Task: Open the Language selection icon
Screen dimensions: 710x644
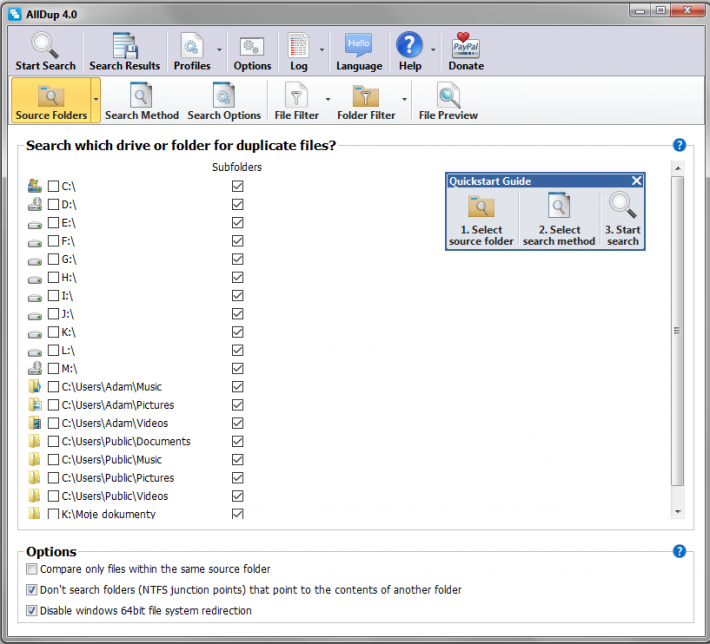Action: coord(359,45)
